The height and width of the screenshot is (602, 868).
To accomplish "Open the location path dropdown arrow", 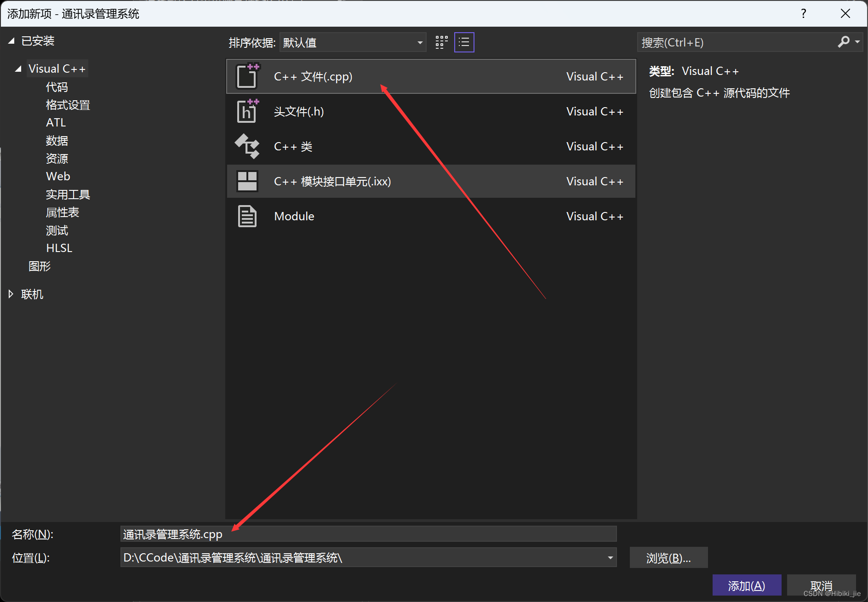I will (x=610, y=558).
